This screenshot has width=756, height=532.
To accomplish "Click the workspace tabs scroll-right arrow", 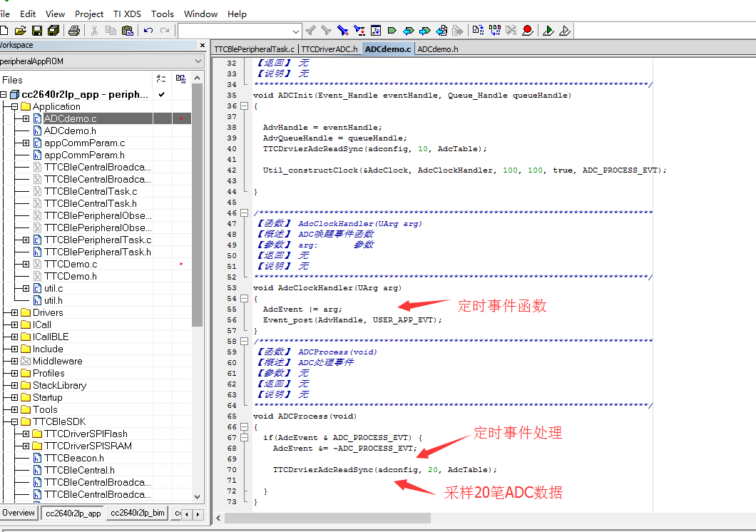I will pos(198,514).
